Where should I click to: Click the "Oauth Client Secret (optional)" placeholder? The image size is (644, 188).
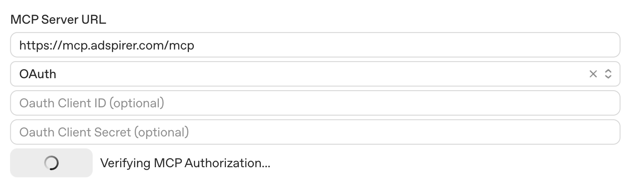tap(104, 132)
